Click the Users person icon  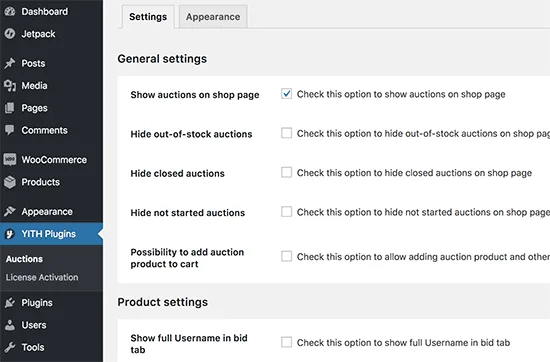[10, 325]
